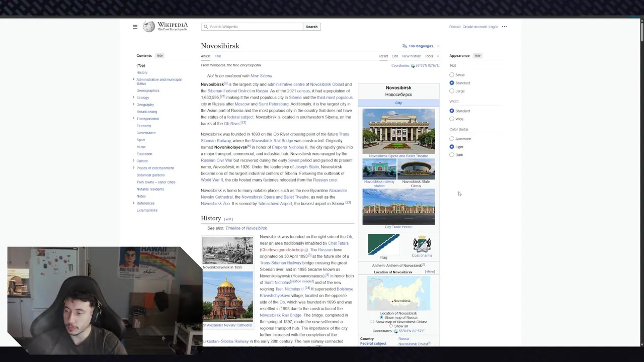Open the main menu hamburger icon
Screen dimensions: 644x362
[x=135, y=27]
